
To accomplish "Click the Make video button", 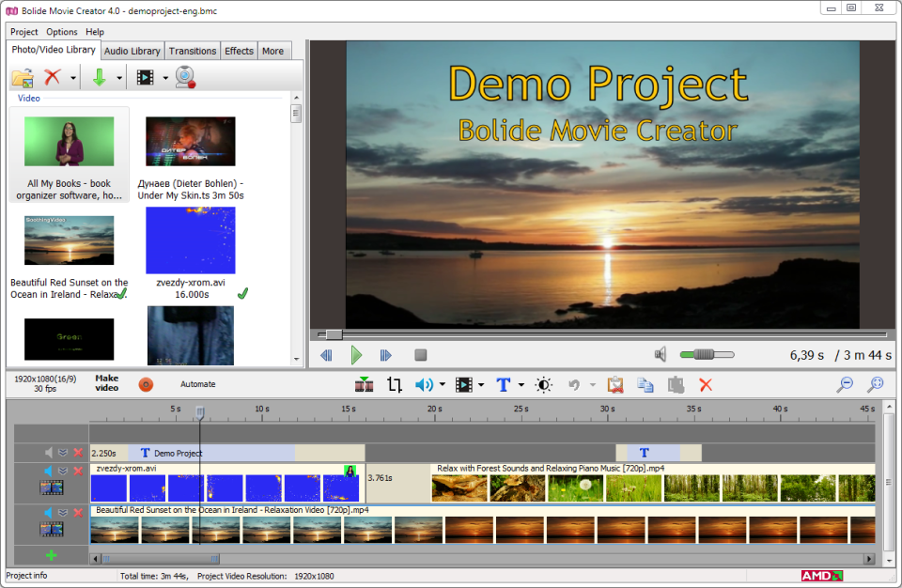I will (107, 383).
